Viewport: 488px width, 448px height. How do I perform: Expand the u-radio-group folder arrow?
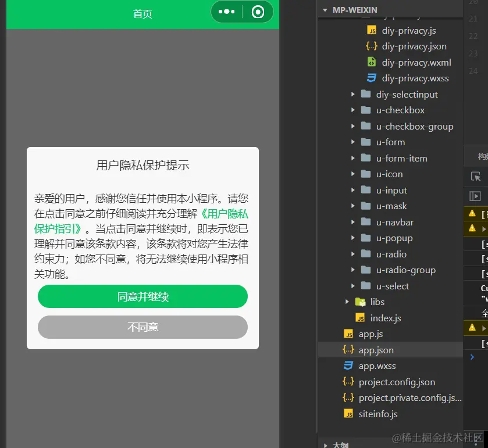coord(352,270)
